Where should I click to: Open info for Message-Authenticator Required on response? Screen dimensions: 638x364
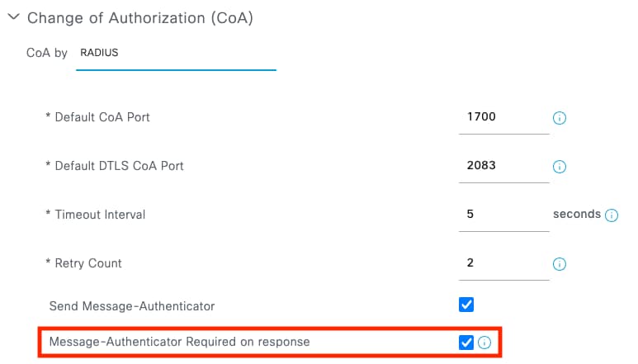coord(484,343)
